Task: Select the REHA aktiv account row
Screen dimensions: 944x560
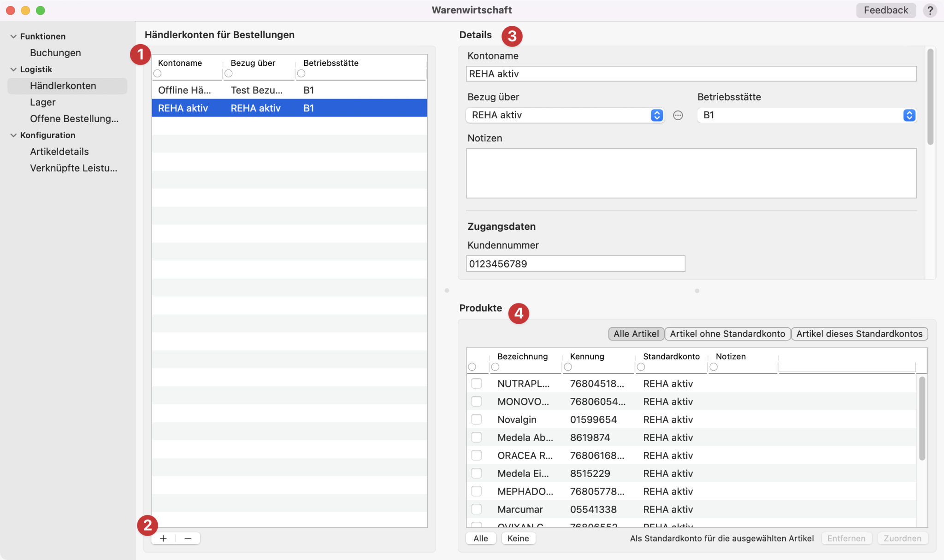Action: pyautogui.click(x=289, y=108)
